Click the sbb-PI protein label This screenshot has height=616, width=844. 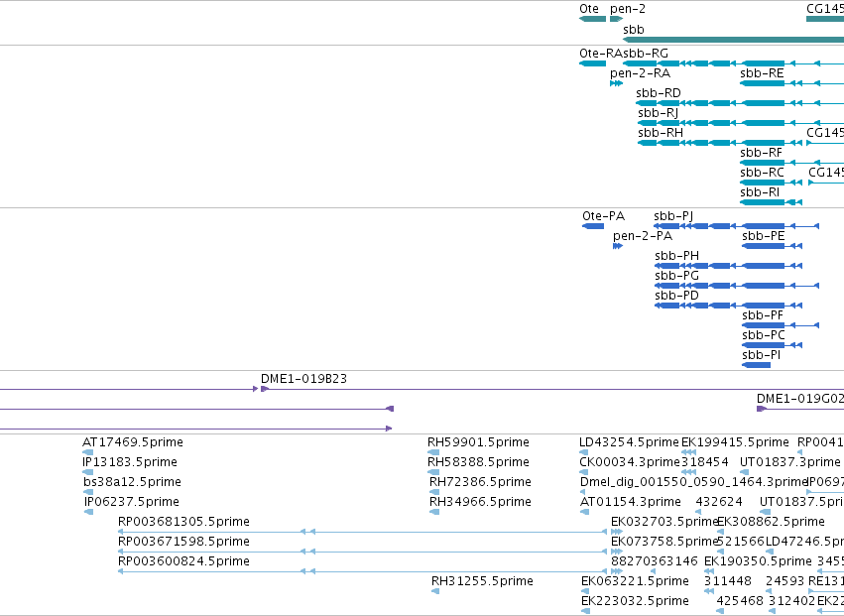pos(761,355)
